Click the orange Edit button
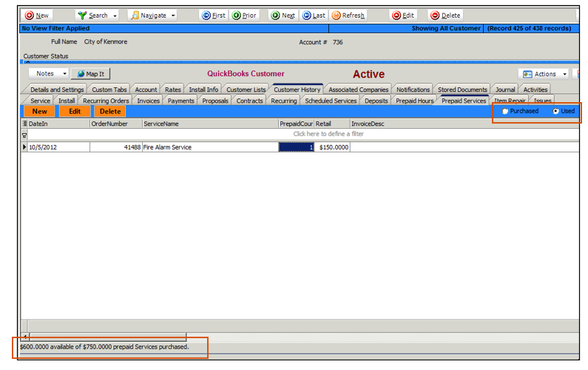588x370 pixels. point(75,111)
